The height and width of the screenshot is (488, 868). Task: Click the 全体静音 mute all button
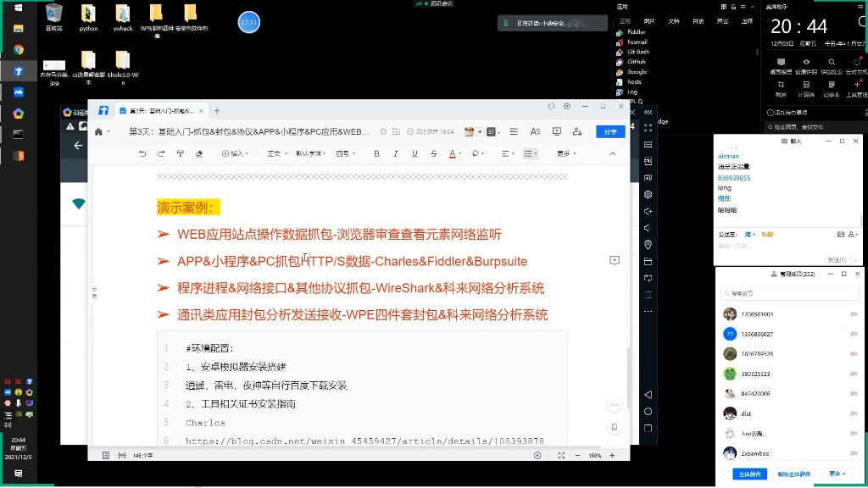point(749,474)
